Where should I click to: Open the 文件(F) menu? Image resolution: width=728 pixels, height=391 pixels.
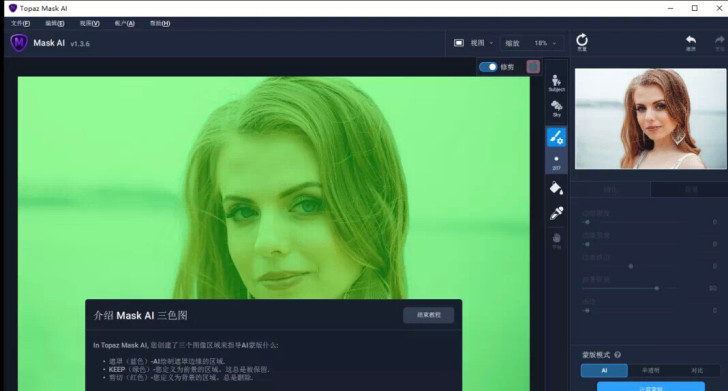coord(20,23)
